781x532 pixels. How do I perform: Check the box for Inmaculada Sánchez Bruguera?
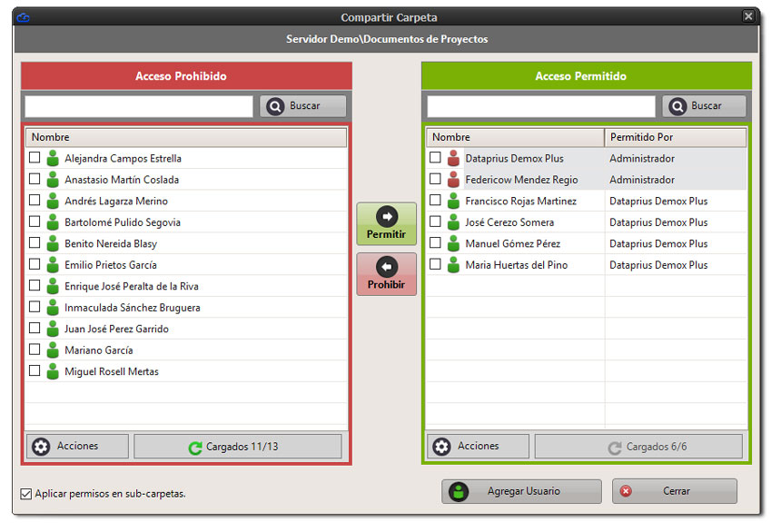tap(35, 307)
